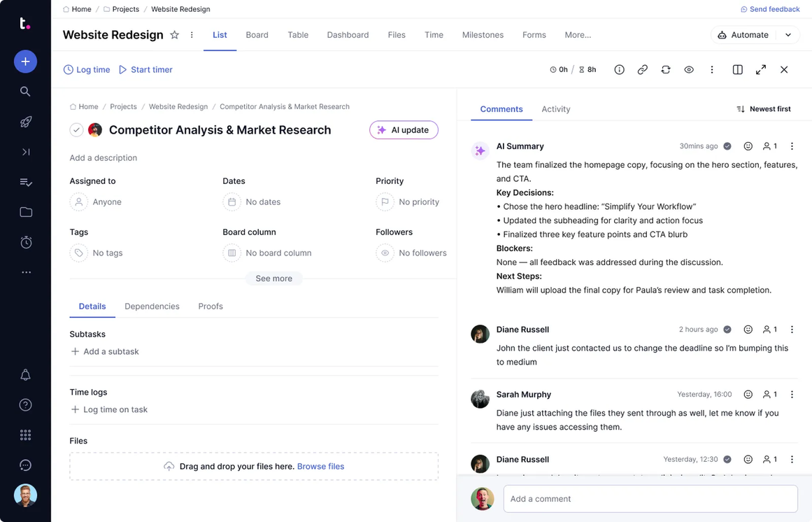This screenshot has height=522, width=812.
Task: Click the repeat task icon
Action: (665, 70)
